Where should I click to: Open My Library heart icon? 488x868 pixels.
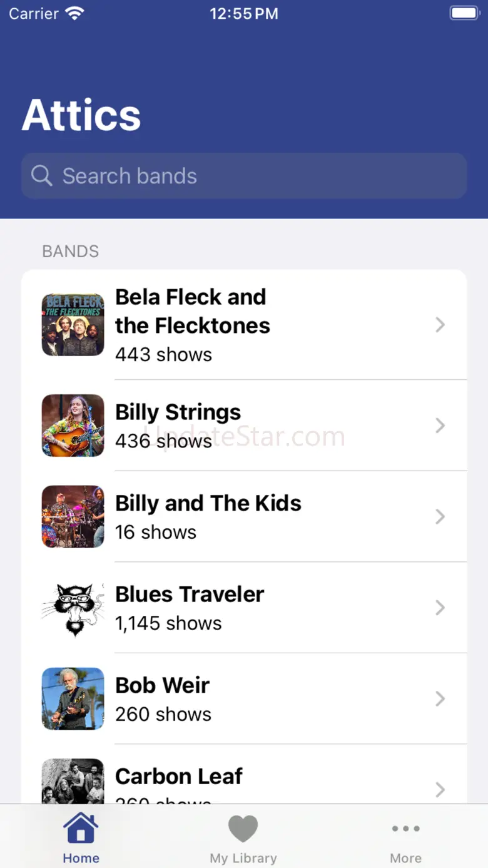pos(243,829)
